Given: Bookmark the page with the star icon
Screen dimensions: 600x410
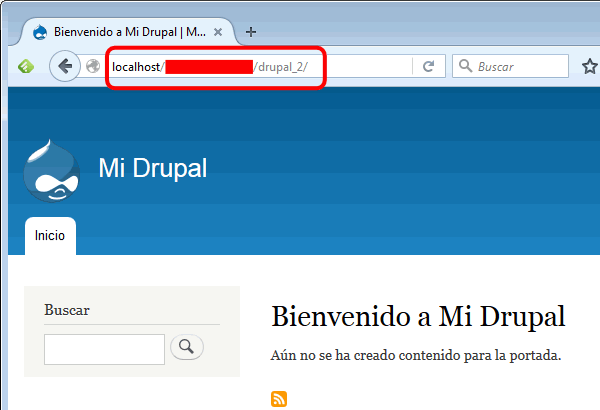Looking at the screenshot, I should pyautogui.click(x=590, y=66).
